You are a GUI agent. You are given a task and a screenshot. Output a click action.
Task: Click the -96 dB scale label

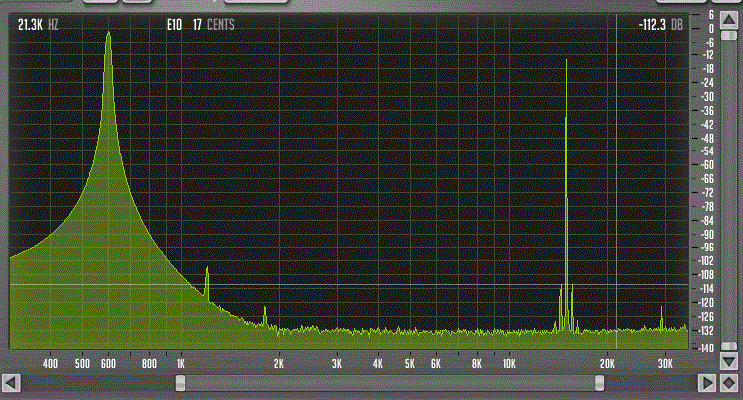point(707,247)
